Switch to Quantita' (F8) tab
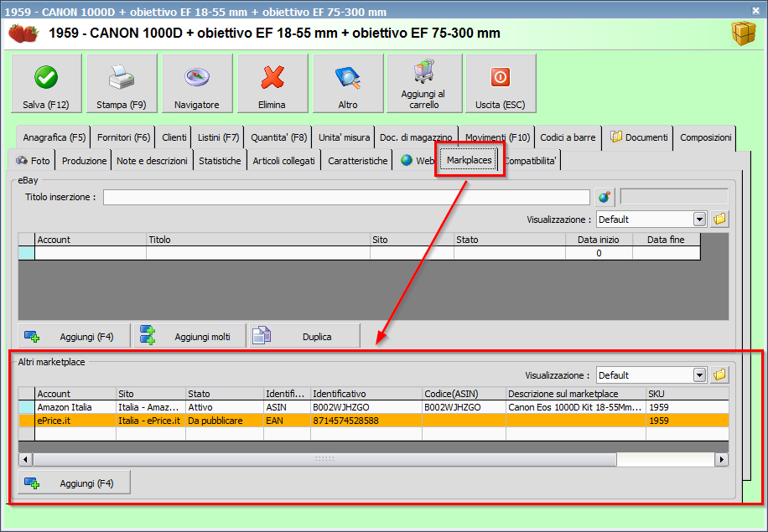 (x=278, y=137)
